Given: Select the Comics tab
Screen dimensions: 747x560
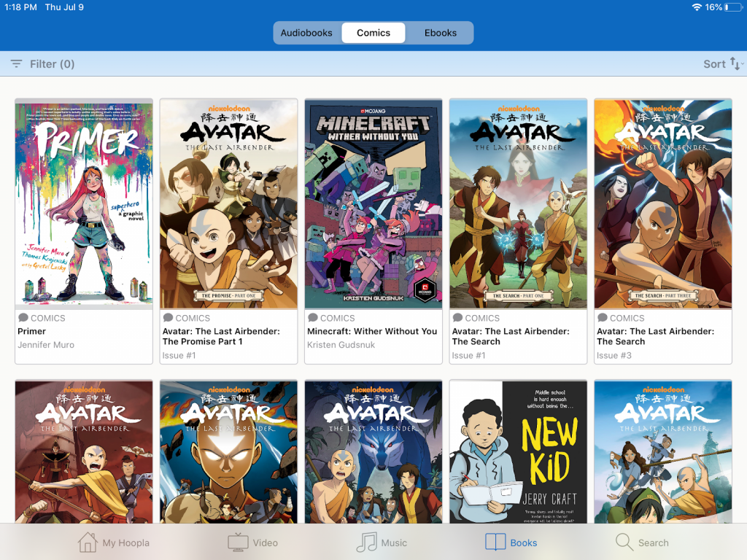Looking at the screenshot, I should [373, 33].
